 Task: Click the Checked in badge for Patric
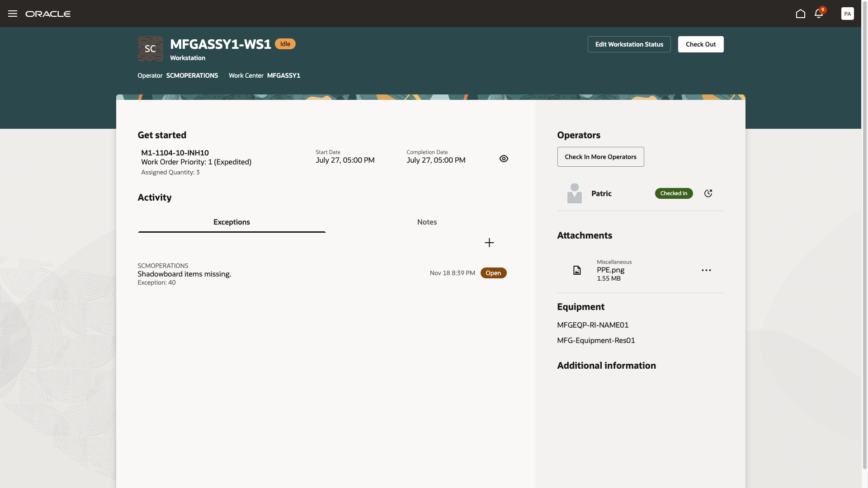[674, 193]
